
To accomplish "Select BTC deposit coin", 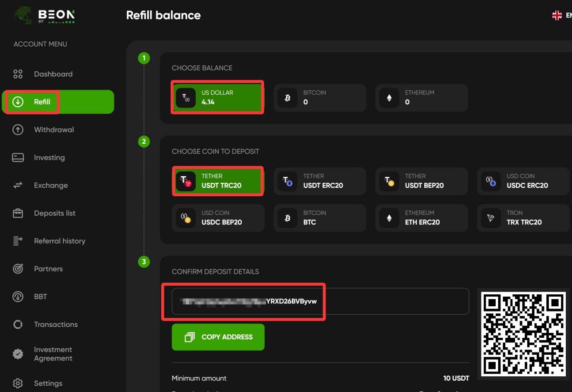I will pyautogui.click(x=320, y=218).
